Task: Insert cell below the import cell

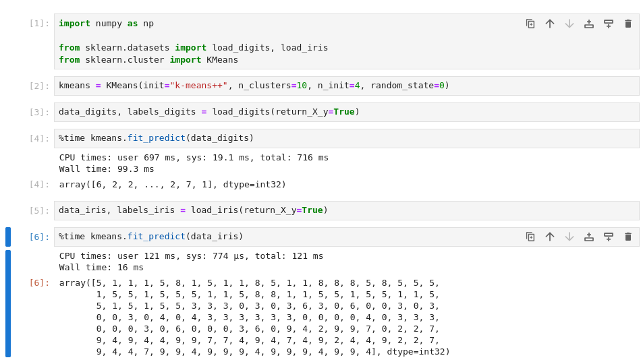Action: pyautogui.click(x=609, y=24)
